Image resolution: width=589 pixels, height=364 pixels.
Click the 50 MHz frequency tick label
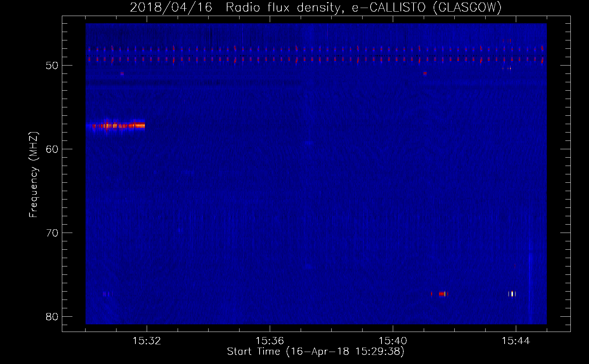pyautogui.click(x=52, y=66)
